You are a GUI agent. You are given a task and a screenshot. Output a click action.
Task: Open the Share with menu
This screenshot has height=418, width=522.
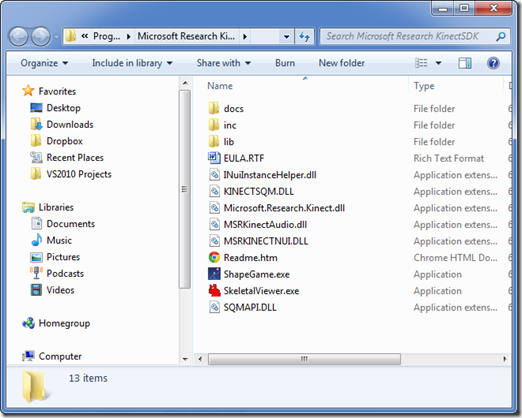pyautogui.click(x=223, y=63)
